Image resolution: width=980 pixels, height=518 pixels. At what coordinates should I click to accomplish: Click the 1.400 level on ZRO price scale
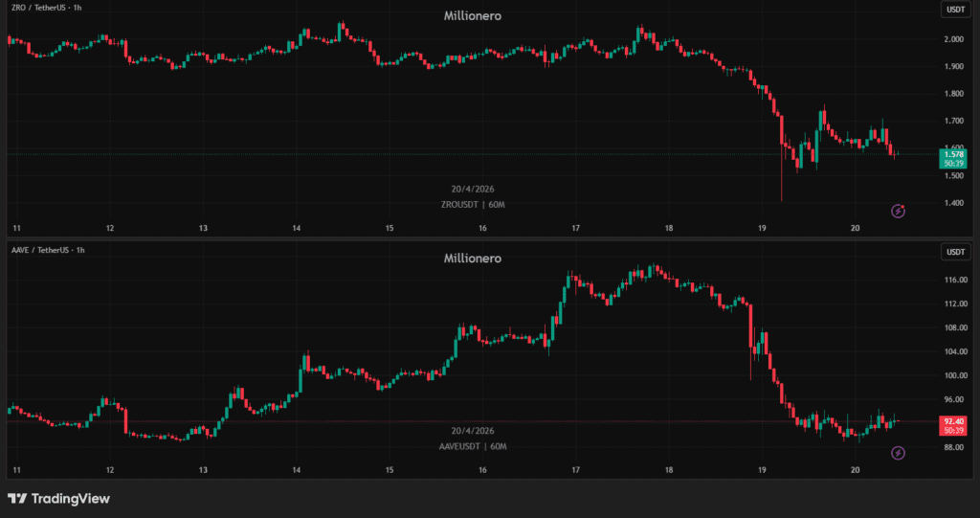point(954,203)
